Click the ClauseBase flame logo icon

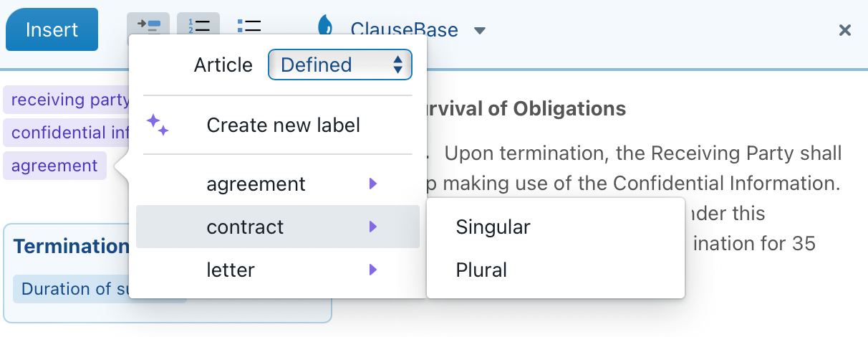325,27
